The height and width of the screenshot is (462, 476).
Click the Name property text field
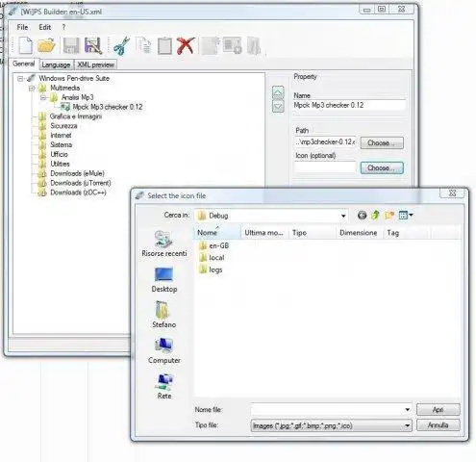pos(349,105)
